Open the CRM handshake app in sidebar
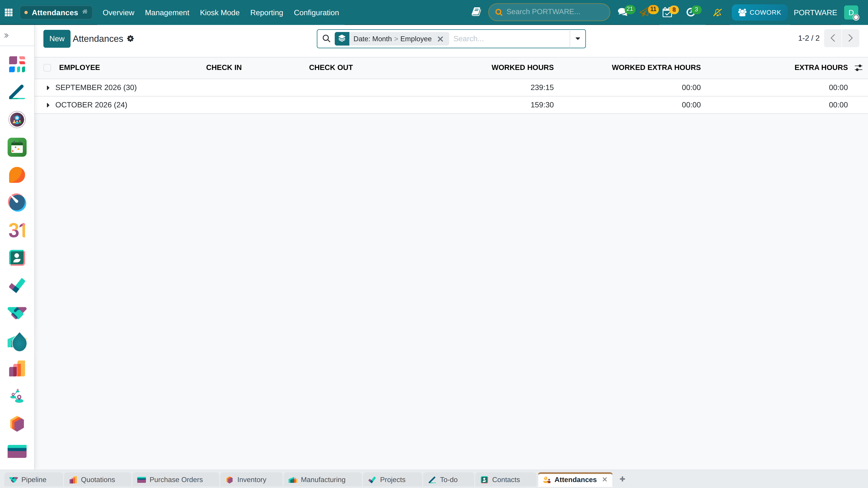The image size is (868, 488). pyautogui.click(x=17, y=313)
